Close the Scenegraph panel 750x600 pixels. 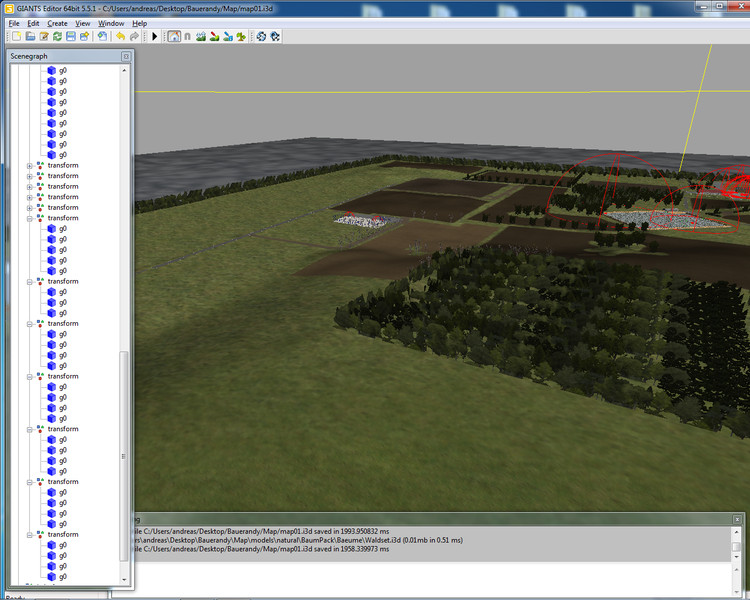[126, 56]
